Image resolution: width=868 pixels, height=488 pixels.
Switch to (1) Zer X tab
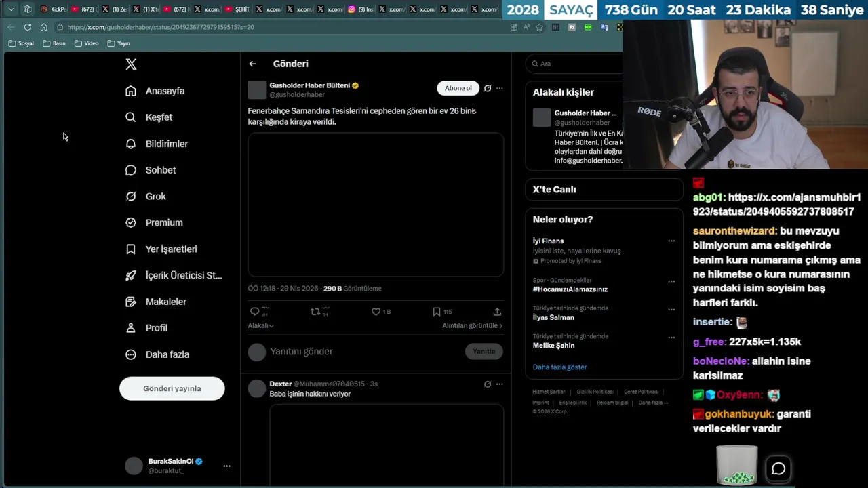click(x=115, y=9)
